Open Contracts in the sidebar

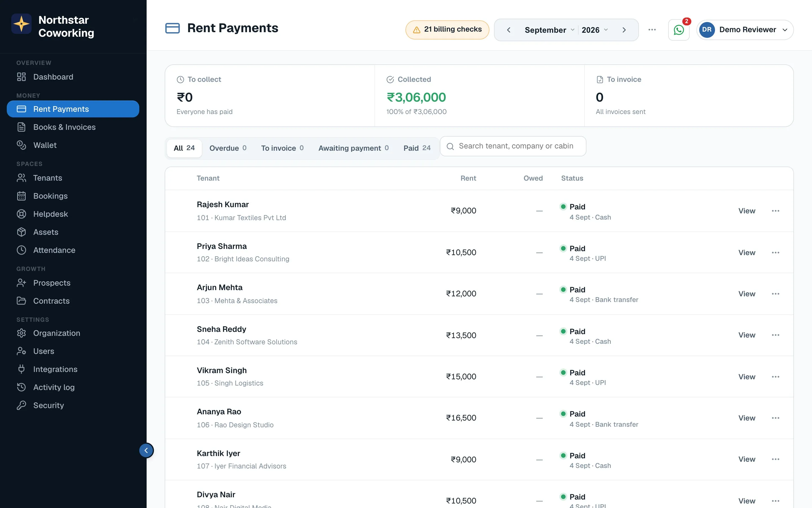pos(73,301)
